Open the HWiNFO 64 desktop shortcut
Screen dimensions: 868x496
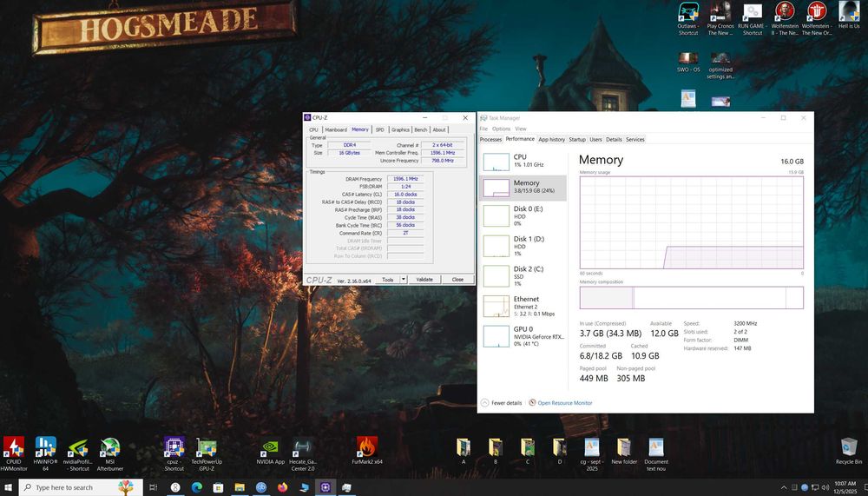[45, 453]
